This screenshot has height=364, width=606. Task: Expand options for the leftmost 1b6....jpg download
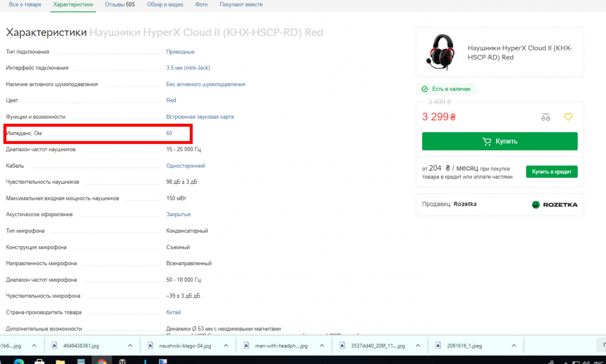coord(34,346)
